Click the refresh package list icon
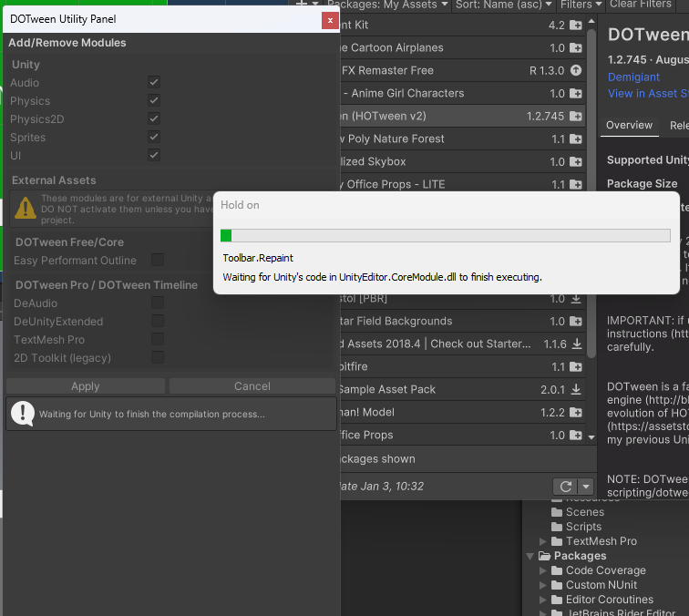689x616 pixels. click(x=566, y=487)
